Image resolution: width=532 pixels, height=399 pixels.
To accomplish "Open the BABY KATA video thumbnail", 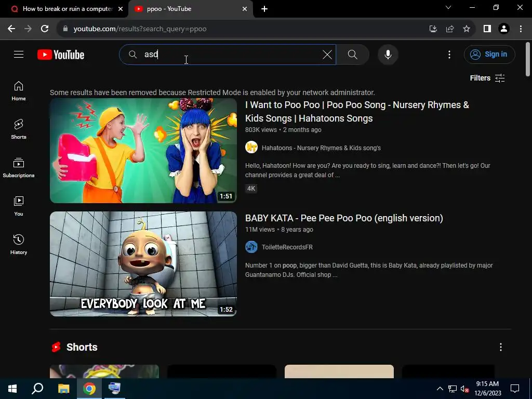I will pos(143,264).
